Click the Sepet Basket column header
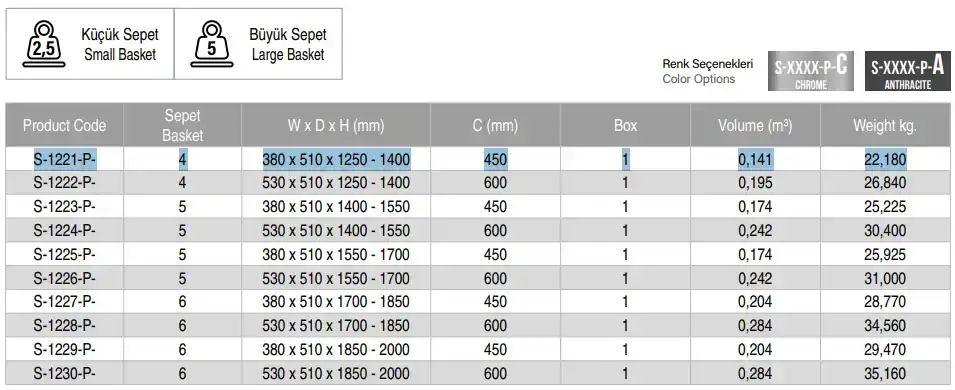Screen dimensions: 955x390 click(182, 126)
